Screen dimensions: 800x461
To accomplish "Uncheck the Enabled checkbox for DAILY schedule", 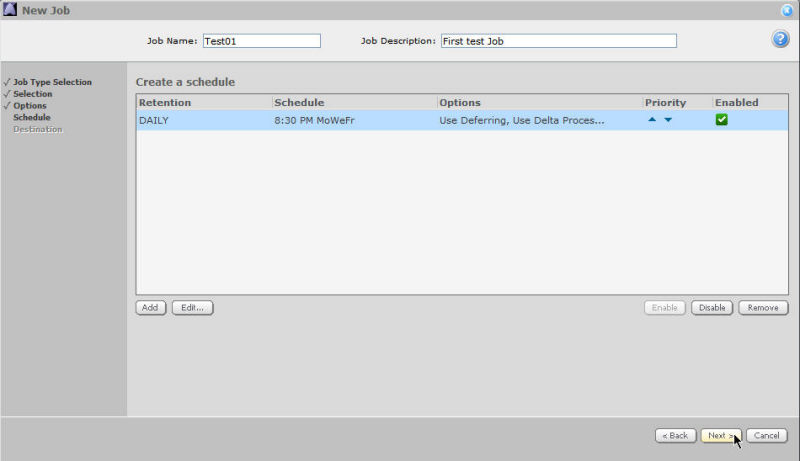I will coord(721,120).
